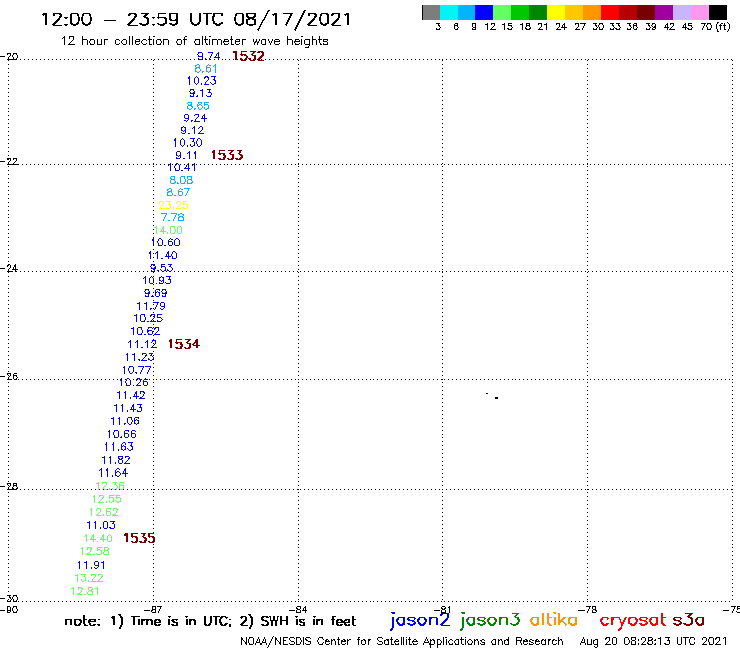Select the 11.23 reading
Screen dimensions: 740x650
pyautogui.click(x=140, y=357)
